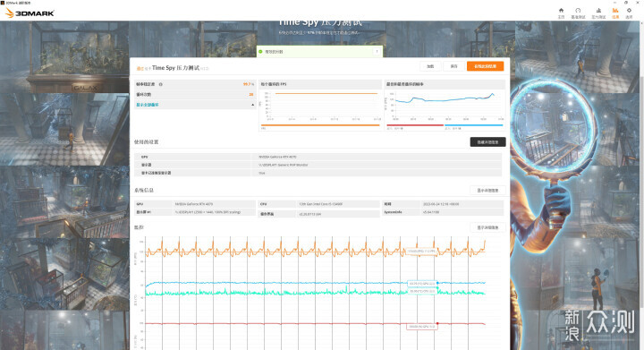Click the orange FPS legend bar under loop chart
Image resolution: width=644 pixels, height=350 pixels.
(x=320, y=125)
